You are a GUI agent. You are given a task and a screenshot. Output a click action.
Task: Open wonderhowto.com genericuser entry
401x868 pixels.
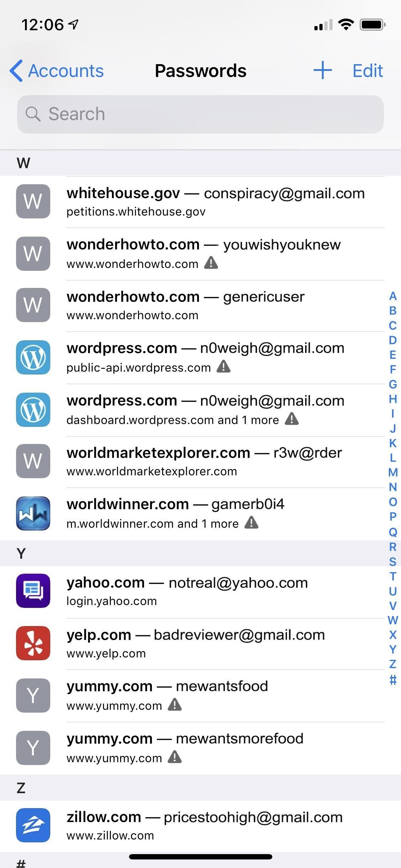tap(215, 305)
